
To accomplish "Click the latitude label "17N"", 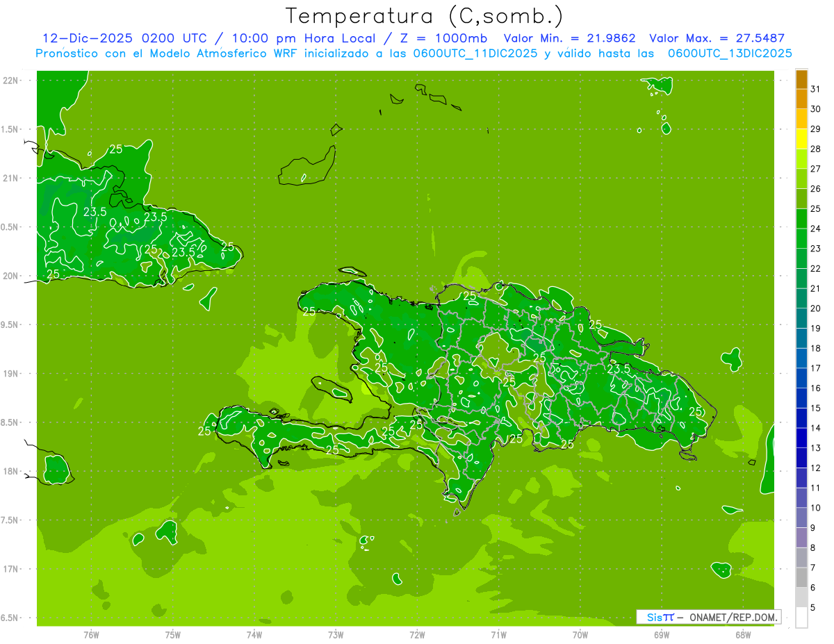I will click(x=12, y=569).
